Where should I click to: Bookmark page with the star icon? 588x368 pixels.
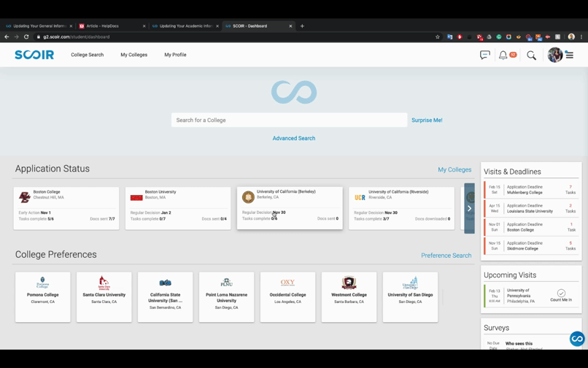(437, 37)
